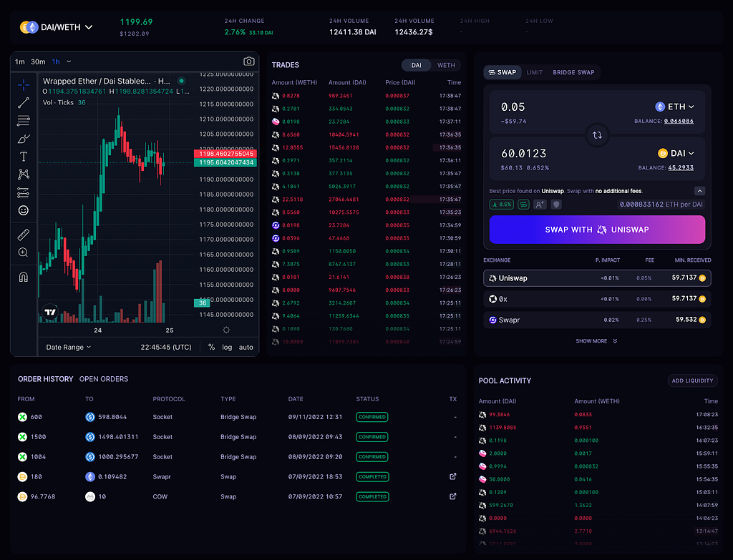The width and height of the screenshot is (733, 560).
Task: Expand Show More exchanges
Action: click(596, 341)
